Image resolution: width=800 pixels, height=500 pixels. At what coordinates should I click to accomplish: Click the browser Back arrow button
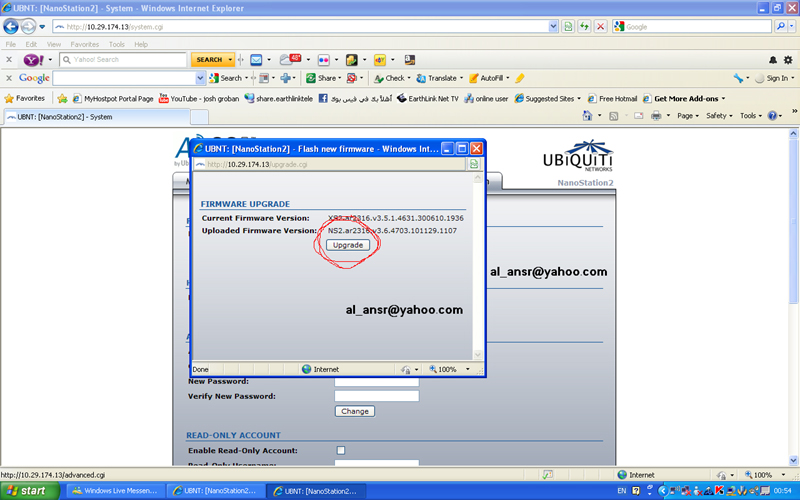11,26
